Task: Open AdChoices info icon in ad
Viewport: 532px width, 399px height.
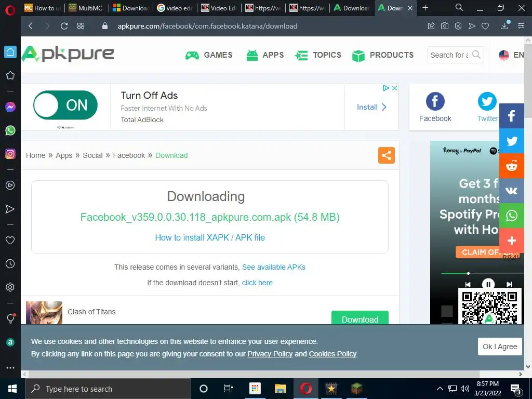Action: click(386, 88)
